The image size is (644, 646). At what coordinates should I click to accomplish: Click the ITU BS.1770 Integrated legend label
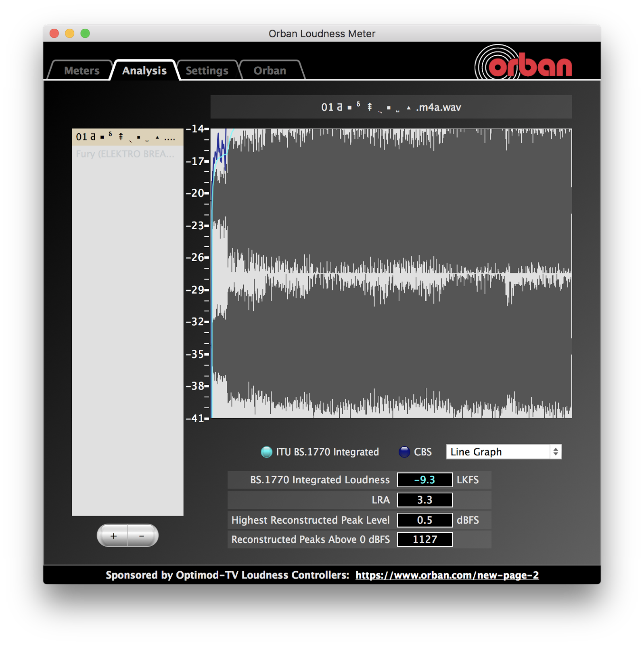[327, 452]
